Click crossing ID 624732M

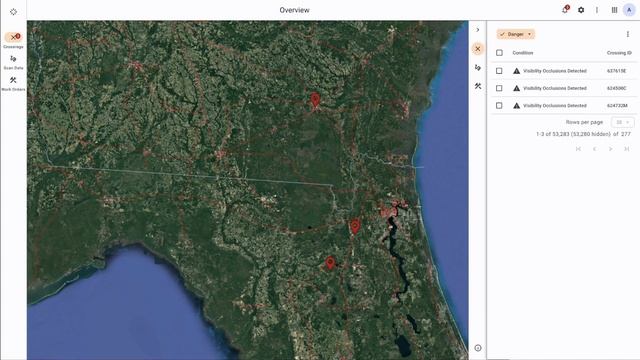[617, 105]
